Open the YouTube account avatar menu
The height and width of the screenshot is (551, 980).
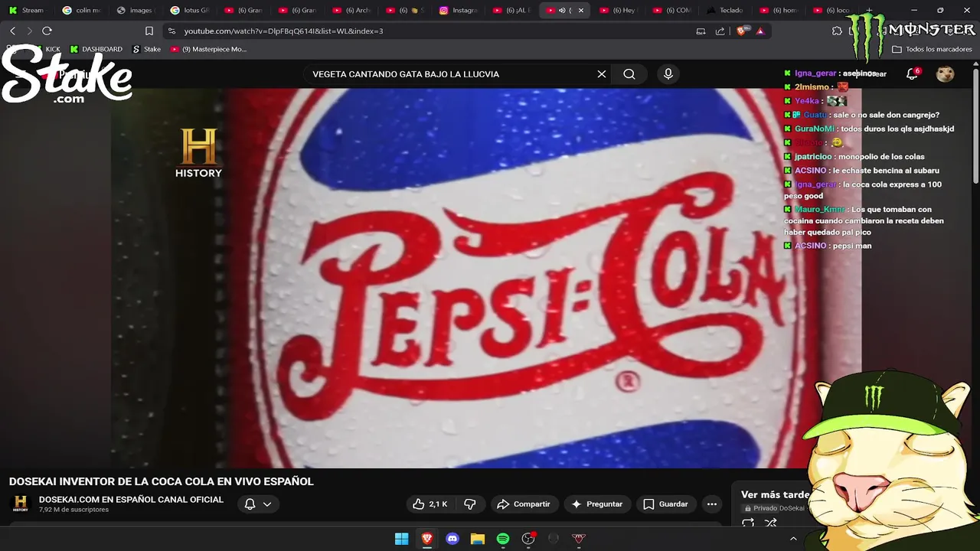pos(946,74)
